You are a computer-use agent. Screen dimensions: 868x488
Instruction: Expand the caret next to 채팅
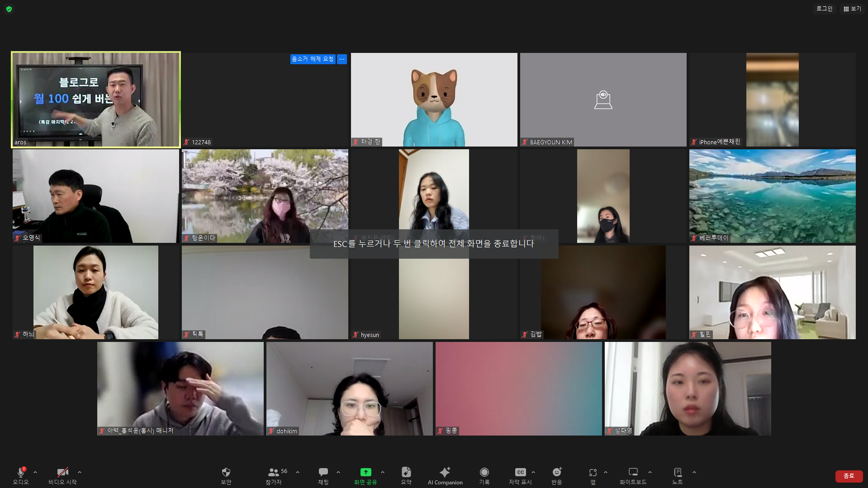338,472
